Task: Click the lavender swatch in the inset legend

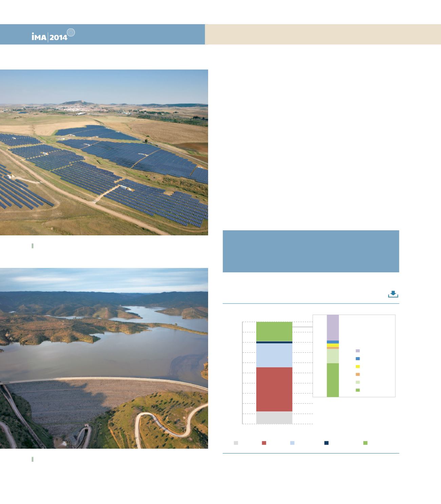Action: (358, 351)
